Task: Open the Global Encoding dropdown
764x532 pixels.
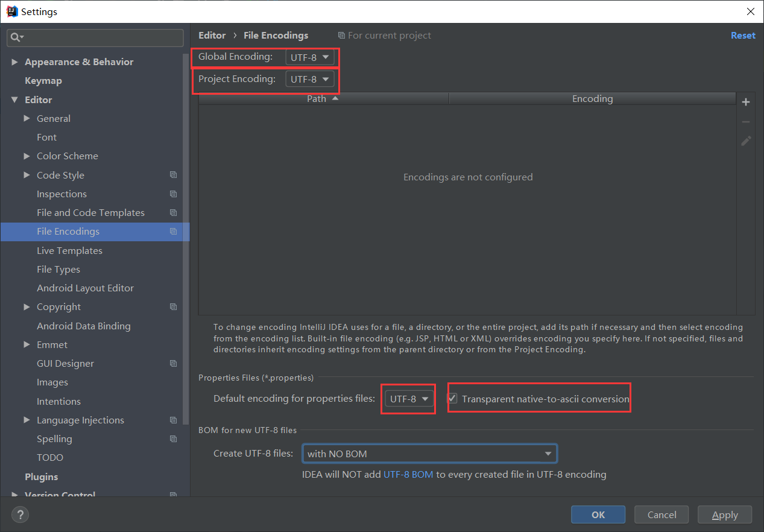Action: [309, 57]
